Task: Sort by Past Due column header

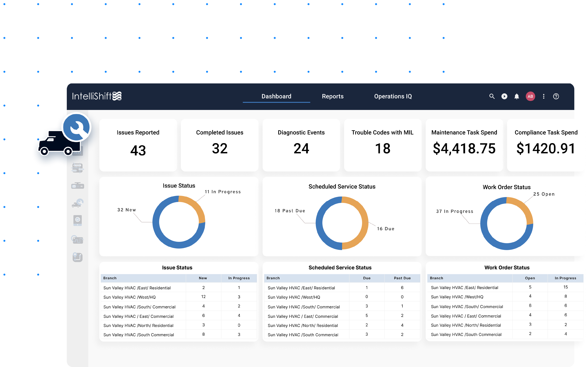Action: (402, 278)
